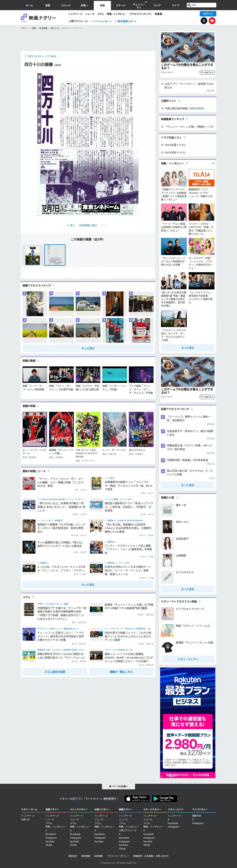
Task: Click the magnifier icon in the search box
Action: pos(189,5)
